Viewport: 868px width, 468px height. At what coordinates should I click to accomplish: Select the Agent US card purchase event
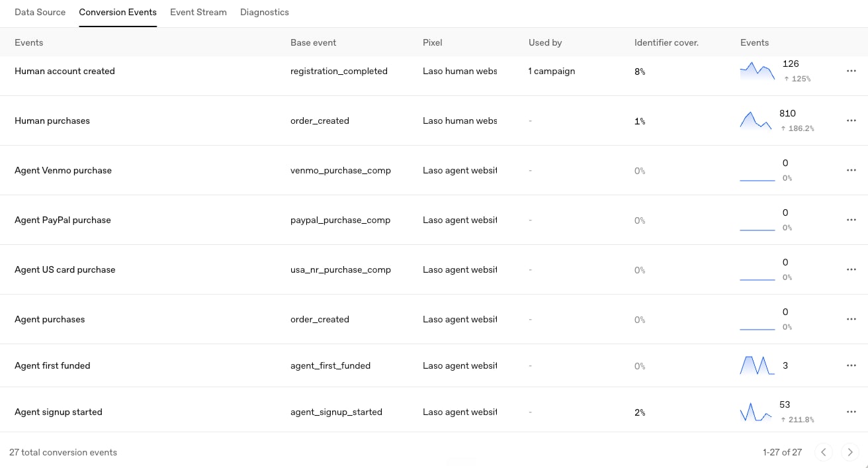pyautogui.click(x=65, y=269)
